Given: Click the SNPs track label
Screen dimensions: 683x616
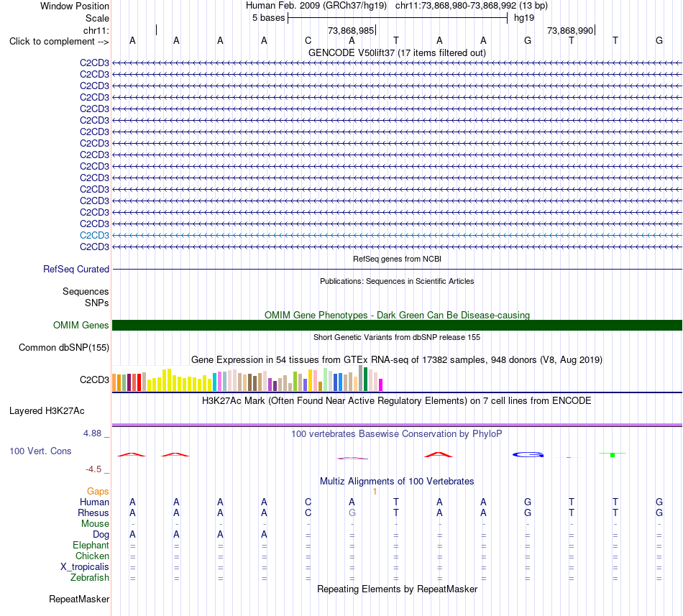Looking at the screenshot, I should coord(97,303).
